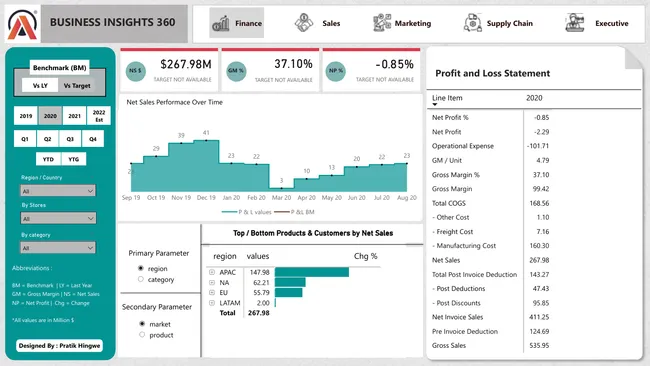Open the Marketing page icon
The height and width of the screenshot is (366, 650).
(381, 23)
